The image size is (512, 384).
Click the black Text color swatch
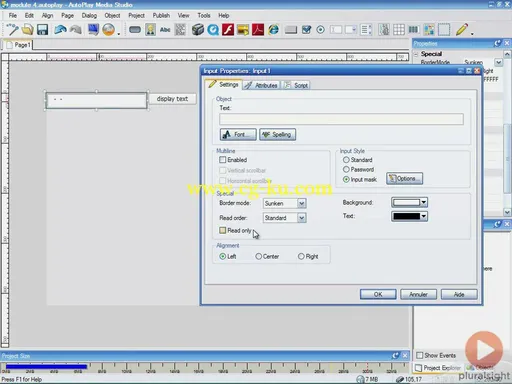tap(406, 216)
